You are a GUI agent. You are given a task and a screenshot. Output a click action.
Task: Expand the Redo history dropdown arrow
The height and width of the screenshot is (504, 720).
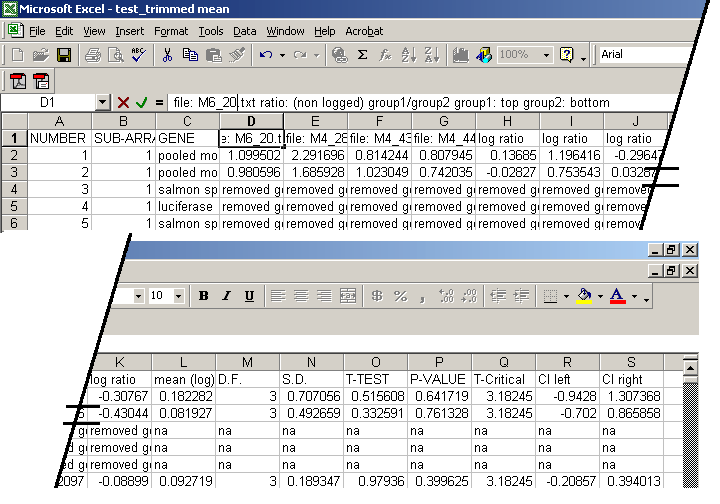click(317, 55)
